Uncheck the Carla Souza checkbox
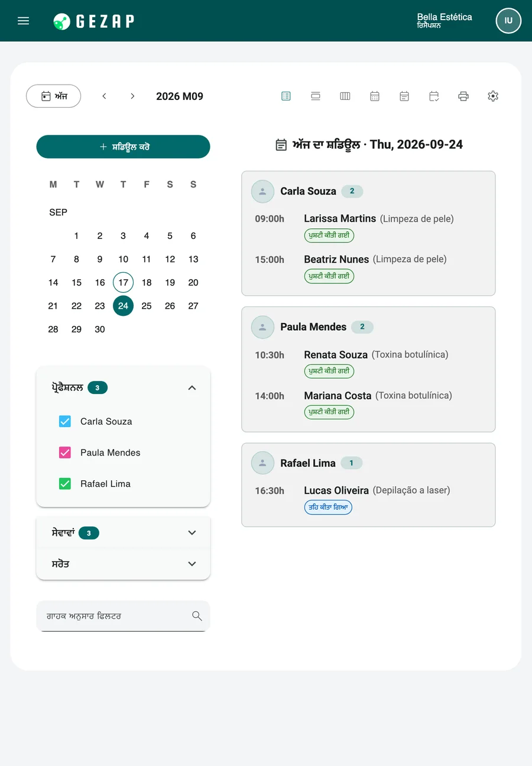Viewport: 532px width, 766px height. point(65,421)
